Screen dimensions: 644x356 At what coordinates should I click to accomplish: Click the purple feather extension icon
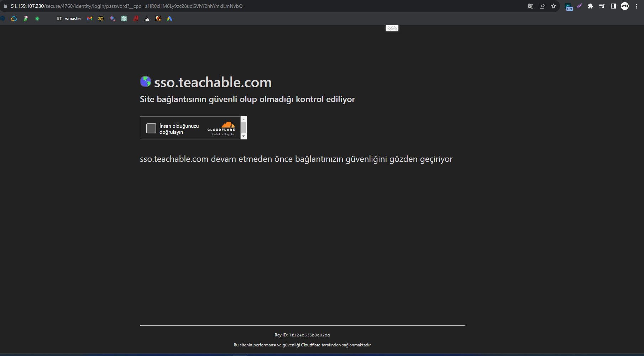pyautogui.click(x=579, y=6)
